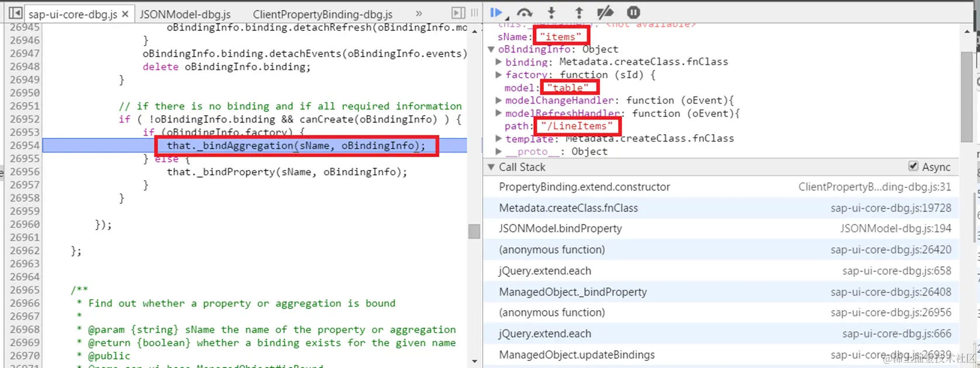Set breakpoint at line number 26948
This screenshot has width=980, height=368.
(25, 67)
